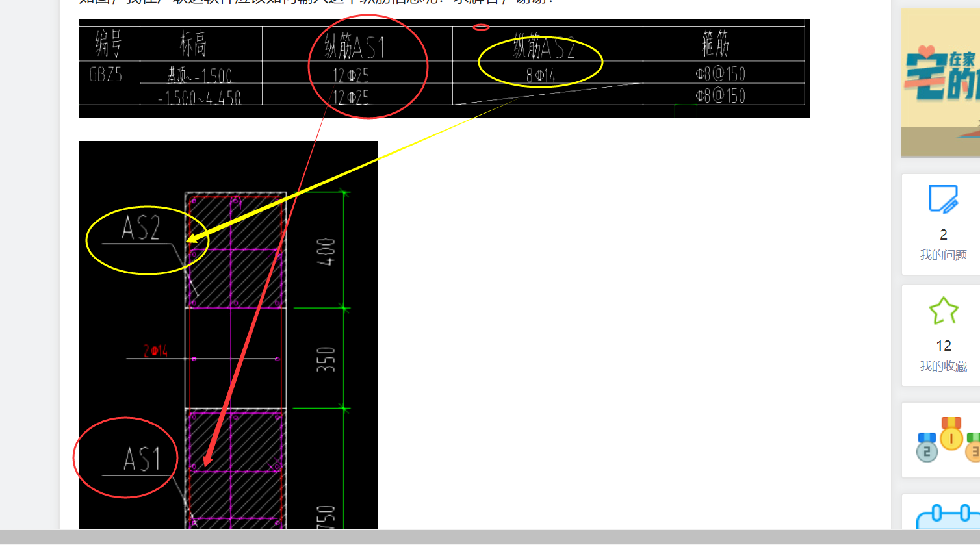Click the 8Φ14 value in the table
The width and height of the screenshot is (980, 545).
click(541, 76)
